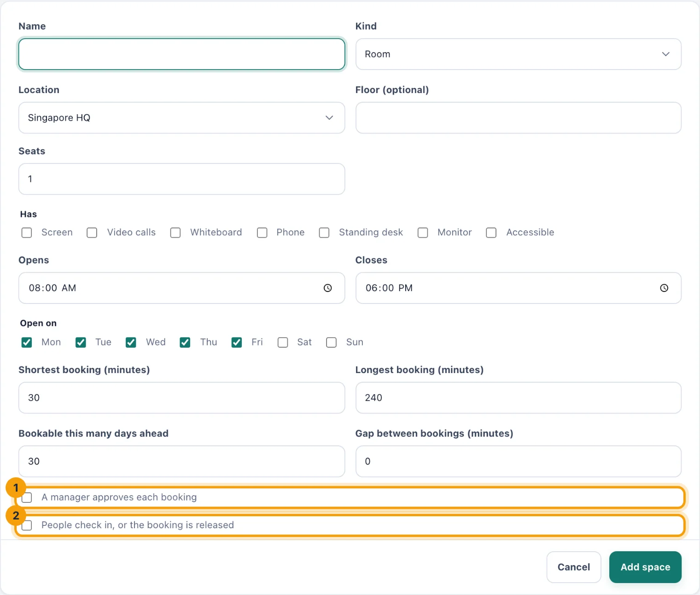Expand the Location dropdown showing Singapore HQ
The width and height of the screenshot is (700, 595).
[x=182, y=118]
